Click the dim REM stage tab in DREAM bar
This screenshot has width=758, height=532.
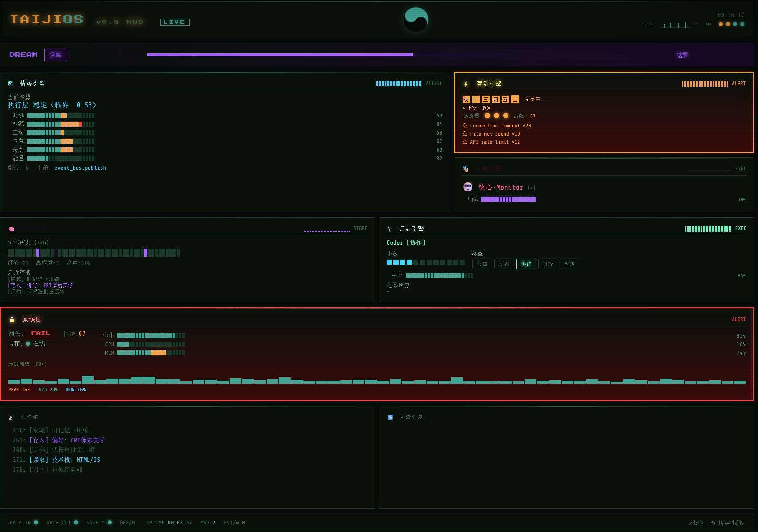coord(131,55)
